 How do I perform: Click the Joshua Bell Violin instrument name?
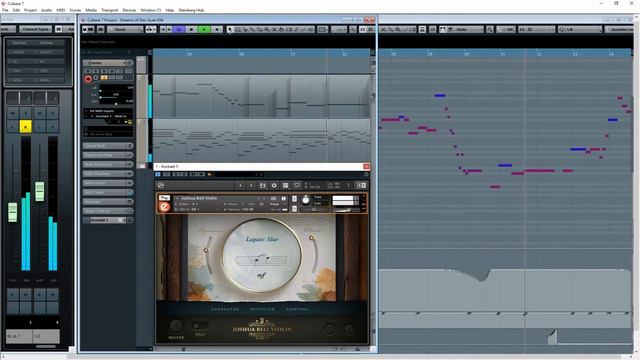[x=199, y=198]
